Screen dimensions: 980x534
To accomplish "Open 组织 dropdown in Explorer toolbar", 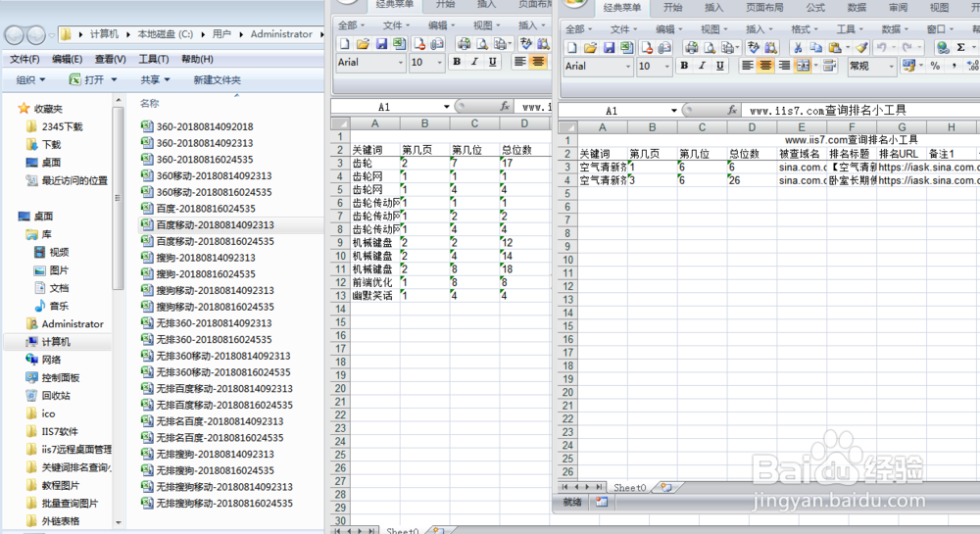I will (x=30, y=80).
